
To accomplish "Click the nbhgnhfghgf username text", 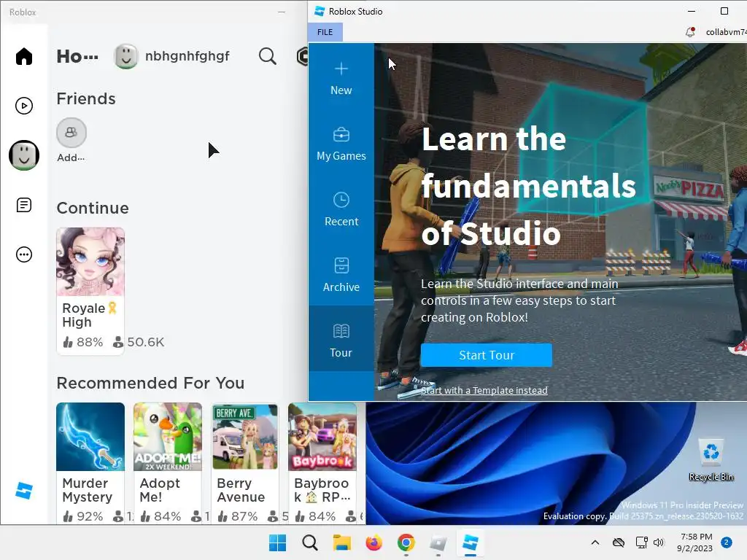I will (x=187, y=56).
